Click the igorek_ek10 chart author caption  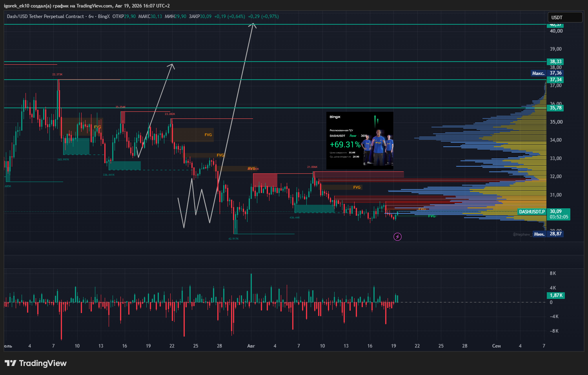(x=87, y=6)
